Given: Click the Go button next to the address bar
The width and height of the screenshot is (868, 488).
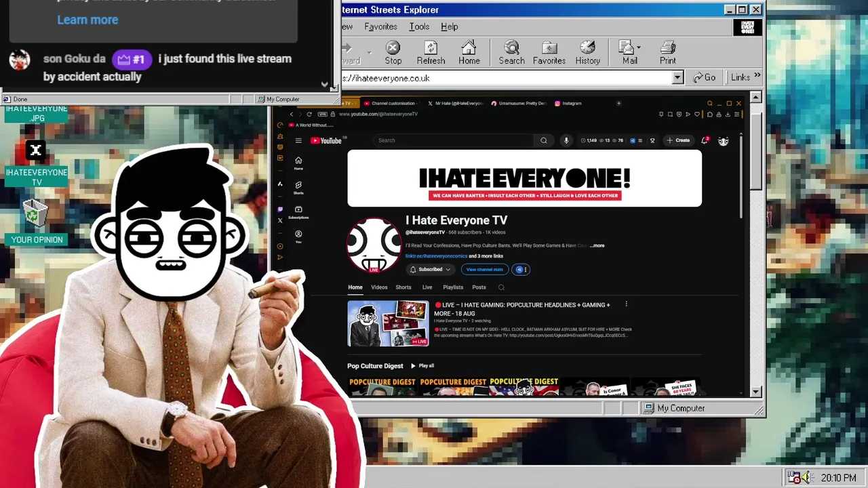Looking at the screenshot, I should (x=704, y=77).
